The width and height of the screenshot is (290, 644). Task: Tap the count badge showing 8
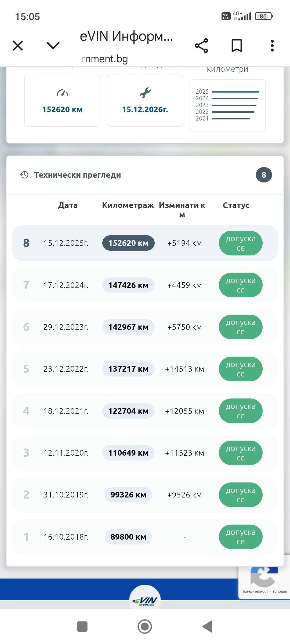coord(264,175)
